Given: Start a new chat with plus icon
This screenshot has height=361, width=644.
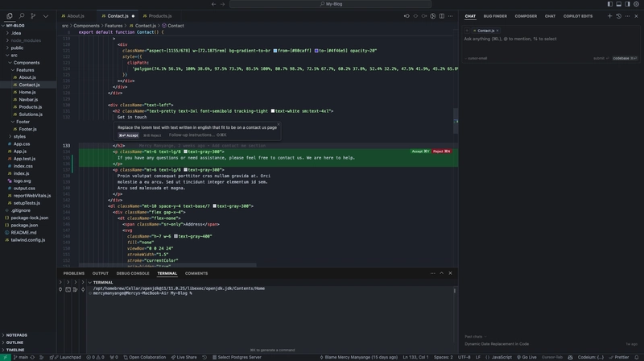Looking at the screenshot, I should [609, 16].
